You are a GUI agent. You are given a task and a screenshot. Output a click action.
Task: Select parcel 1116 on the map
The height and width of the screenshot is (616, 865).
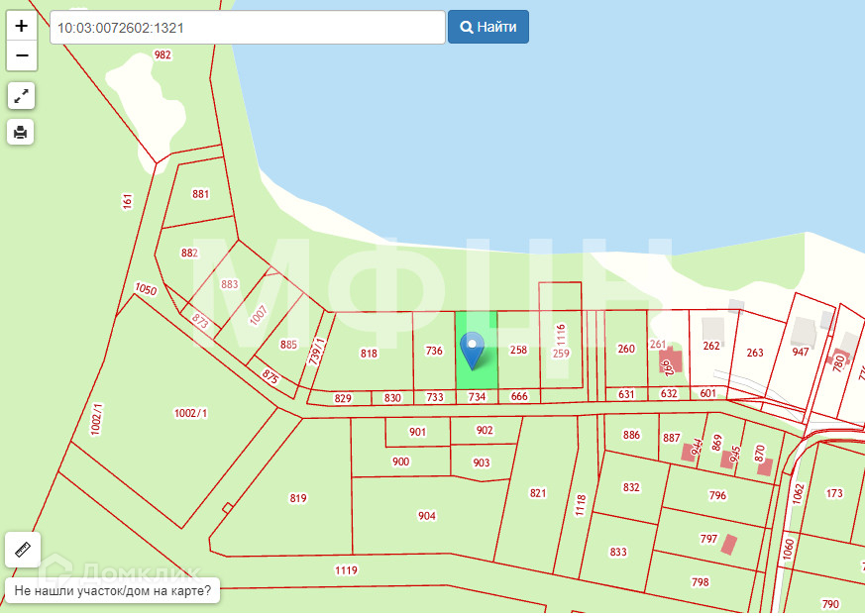(x=561, y=334)
